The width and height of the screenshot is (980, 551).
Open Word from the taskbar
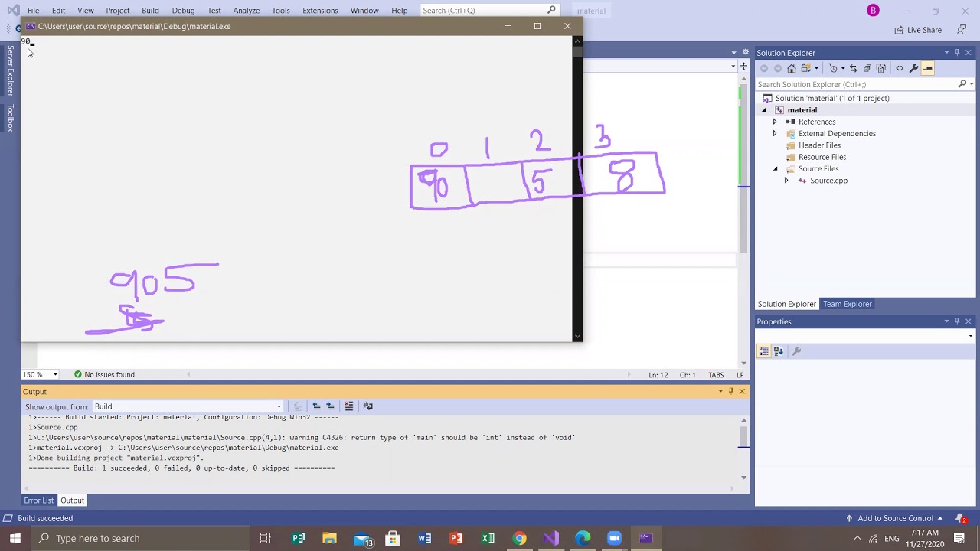(x=424, y=538)
